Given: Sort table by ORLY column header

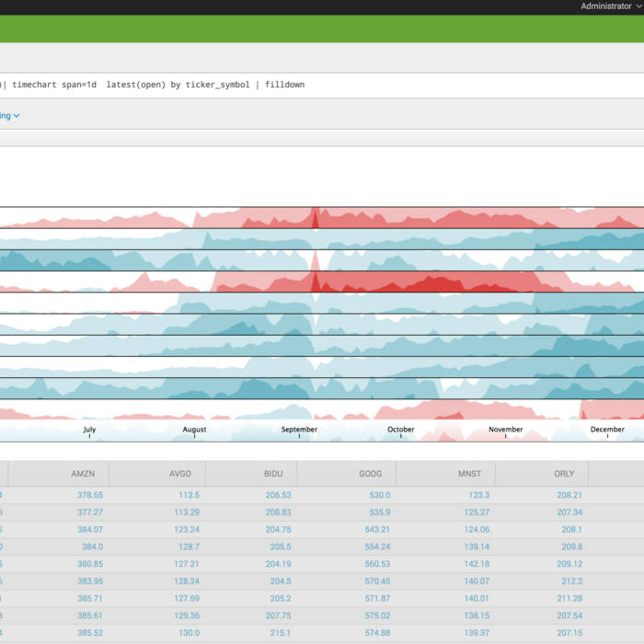Looking at the screenshot, I should (564, 474).
